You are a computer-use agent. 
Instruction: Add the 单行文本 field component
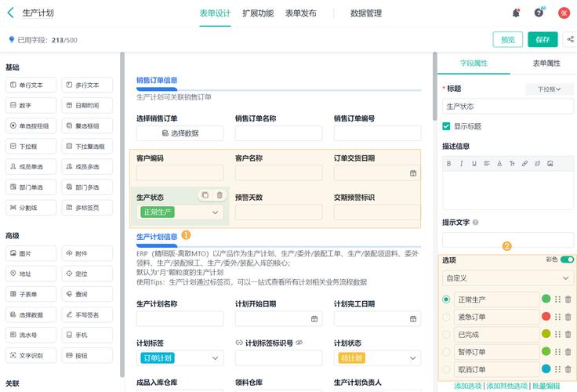tap(31, 85)
